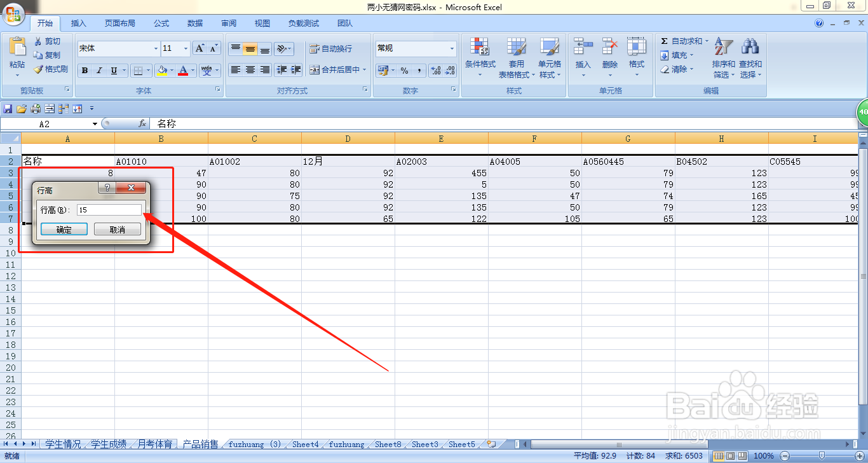Open Conditional Formatting (条件格式) dropdown

coord(480,57)
